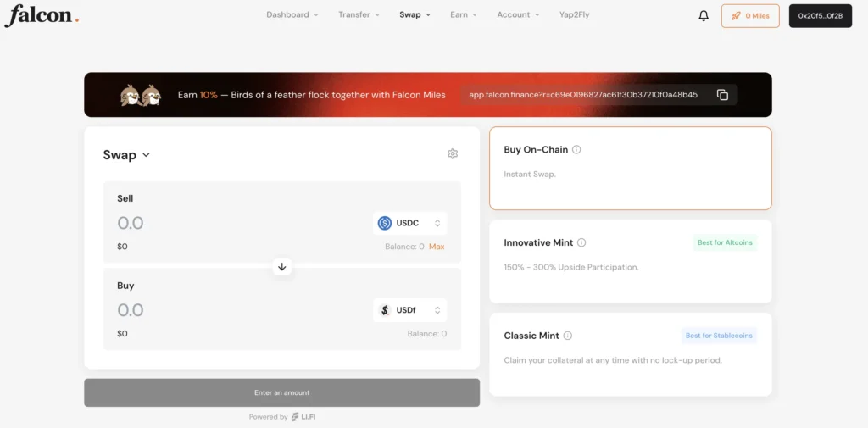Click the LI.FI logo
Viewport: 868px width, 428px height.
[303, 417]
